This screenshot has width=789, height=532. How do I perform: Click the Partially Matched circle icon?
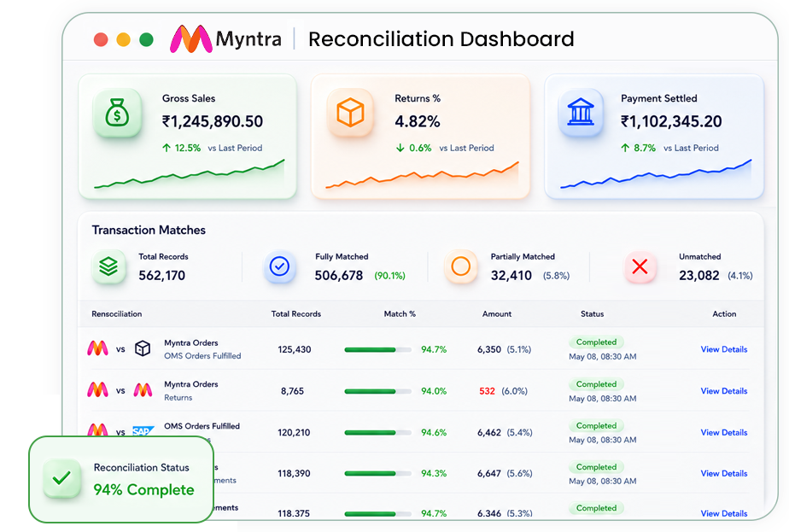click(460, 266)
